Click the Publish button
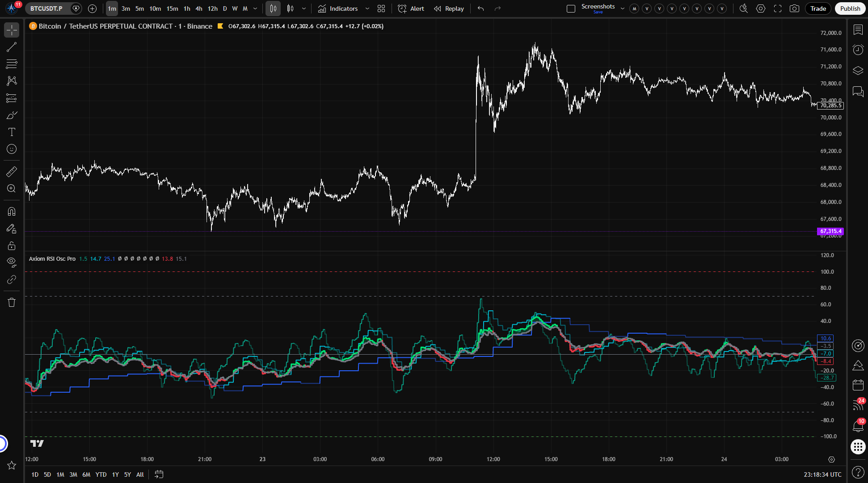Image resolution: width=868 pixels, height=483 pixels. click(850, 8)
